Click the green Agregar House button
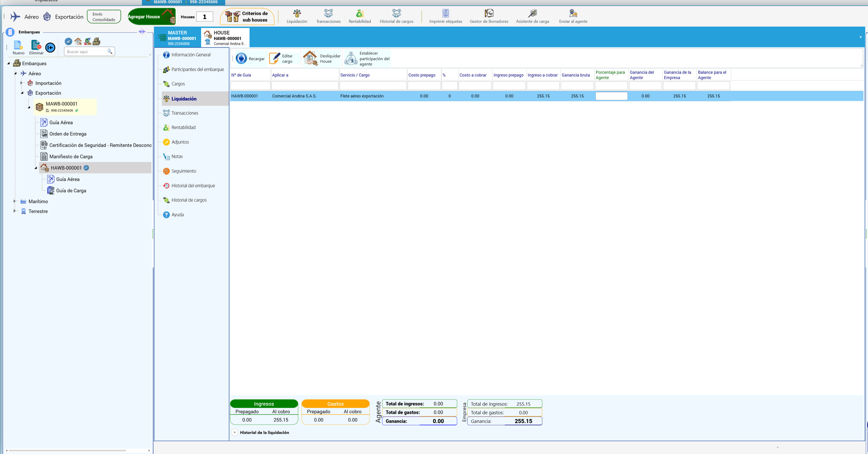This screenshot has height=454, width=868. 152,16
